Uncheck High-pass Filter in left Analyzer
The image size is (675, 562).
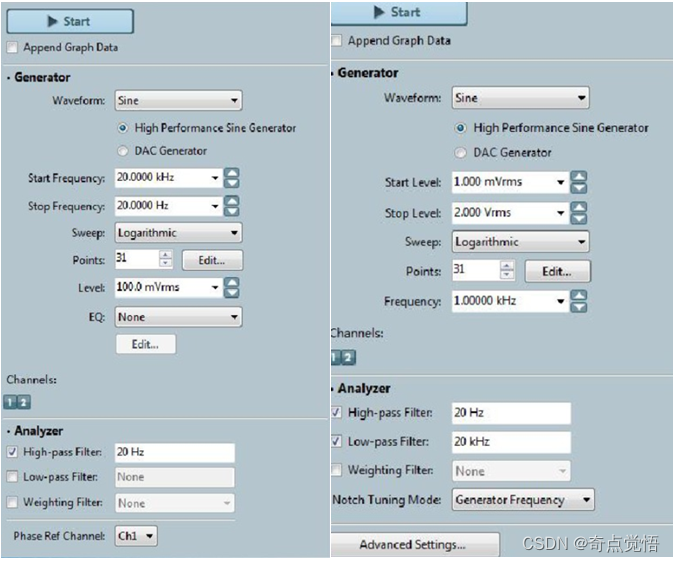pos(12,452)
